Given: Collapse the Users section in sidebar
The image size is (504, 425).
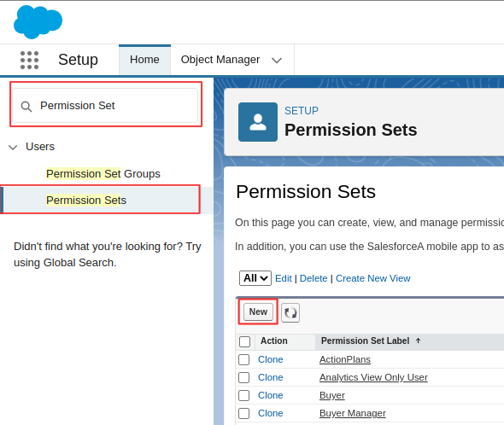Looking at the screenshot, I should click(x=13, y=148).
